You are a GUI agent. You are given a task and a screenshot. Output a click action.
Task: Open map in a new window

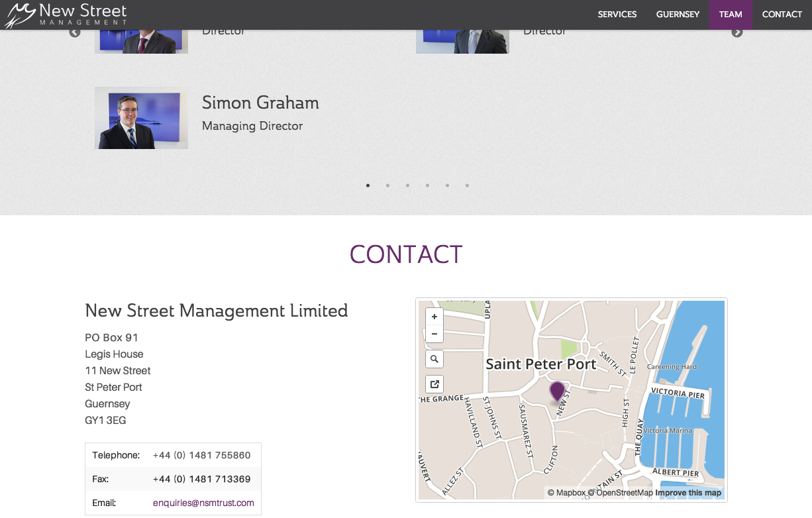tap(434, 384)
